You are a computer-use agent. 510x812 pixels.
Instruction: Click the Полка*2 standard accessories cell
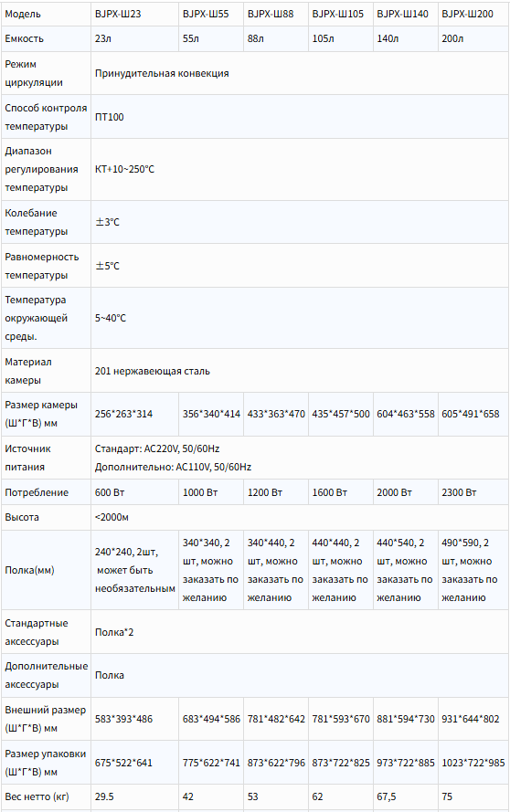(x=300, y=632)
